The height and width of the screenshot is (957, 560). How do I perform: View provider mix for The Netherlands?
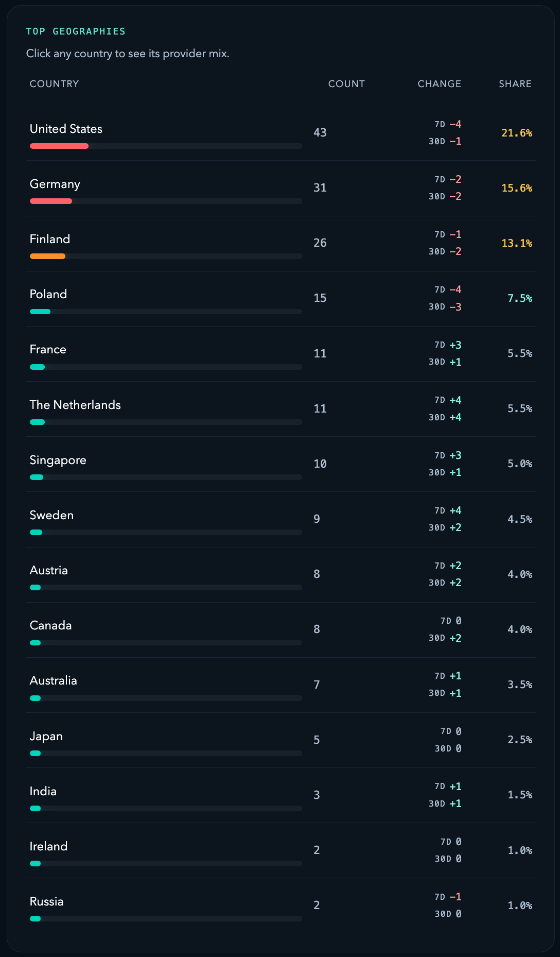tap(75, 405)
